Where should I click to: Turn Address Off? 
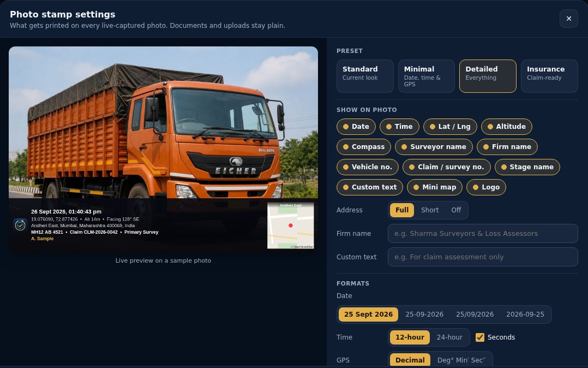456,210
